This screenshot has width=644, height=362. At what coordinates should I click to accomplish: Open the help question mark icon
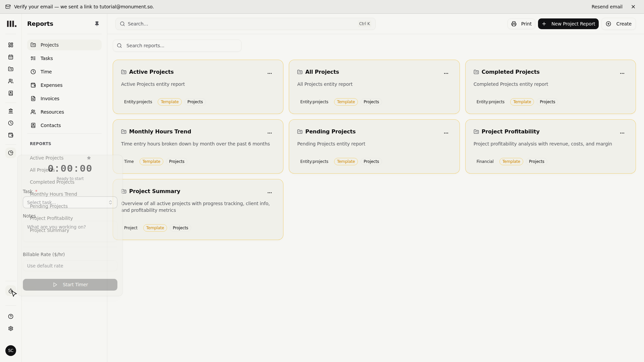pos(11,316)
